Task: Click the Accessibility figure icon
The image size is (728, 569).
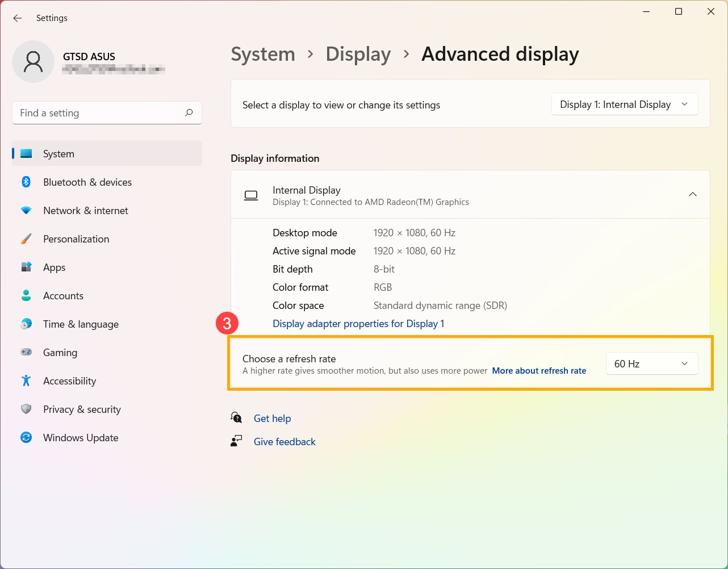Action: 26,380
